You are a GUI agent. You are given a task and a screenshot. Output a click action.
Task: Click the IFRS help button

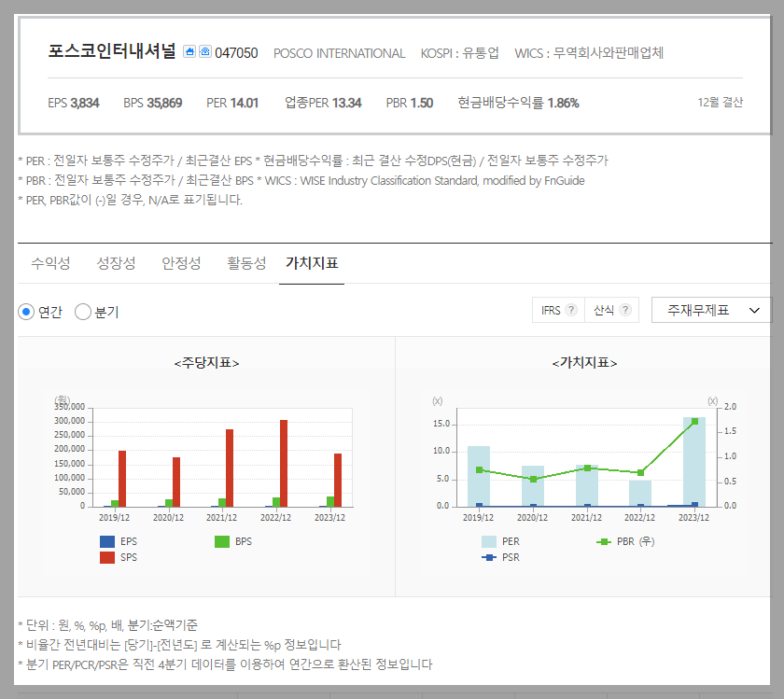[x=558, y=310]
